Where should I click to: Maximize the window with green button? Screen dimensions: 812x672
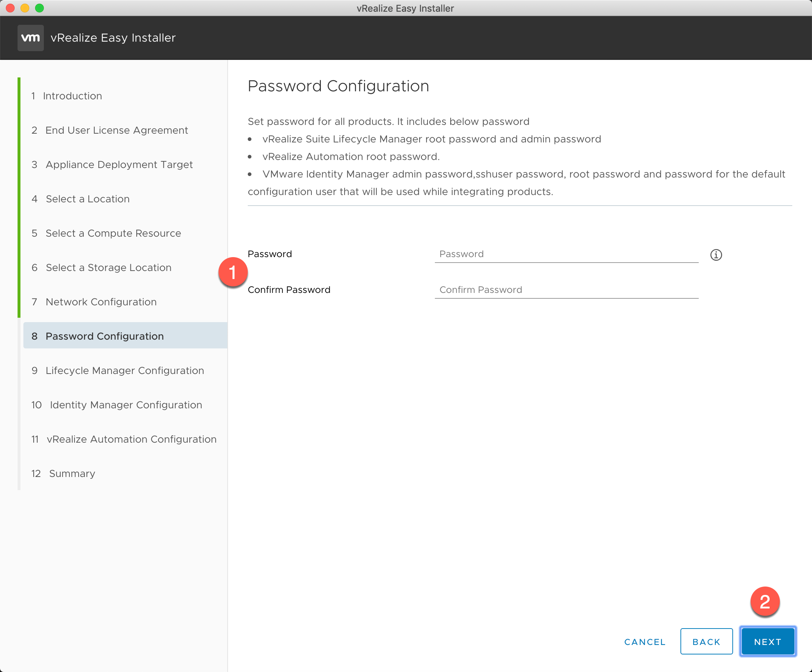point(39,8)
